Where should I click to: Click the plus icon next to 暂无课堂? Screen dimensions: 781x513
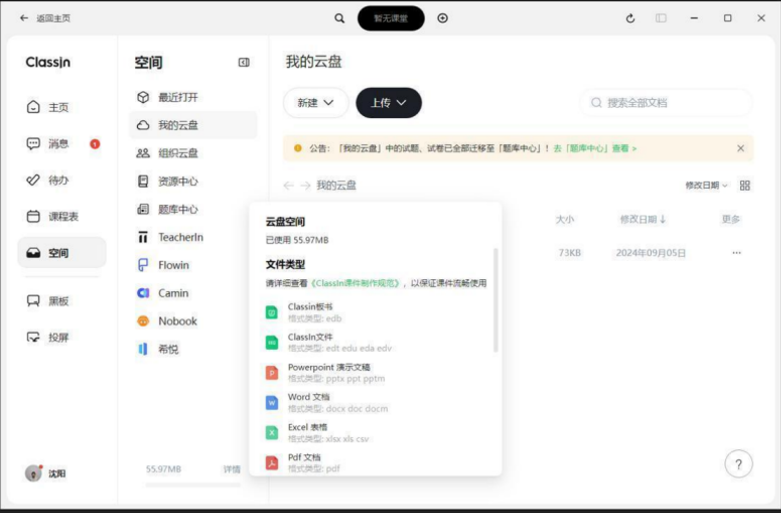[x=443, y=18]
